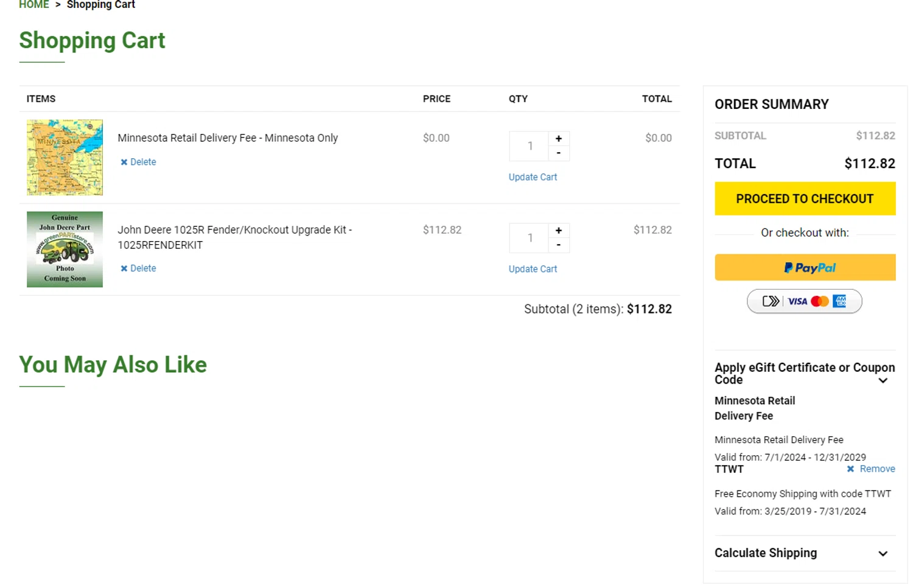This screenshot has width=913, height=588.
Task: Open the Minnesota map product thumbnail
Action: [x=65, y=158]
